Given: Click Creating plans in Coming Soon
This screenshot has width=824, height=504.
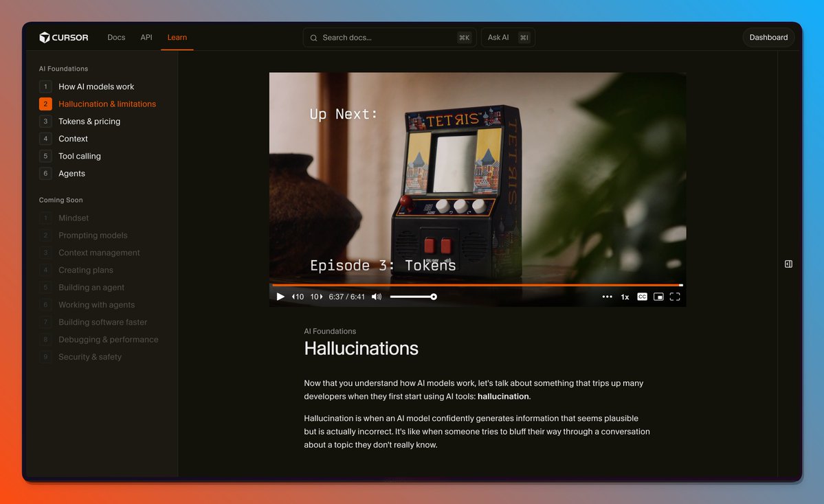Looking at the screenshot, I should (86, 270).
